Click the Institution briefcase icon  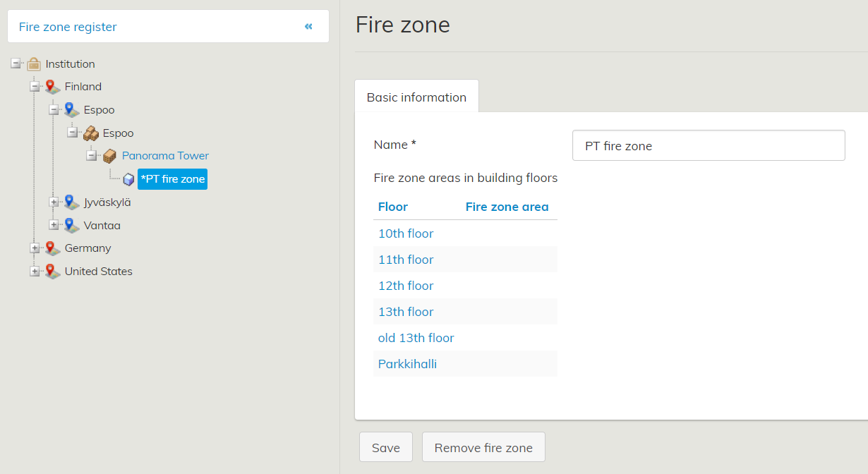[33, 64]
